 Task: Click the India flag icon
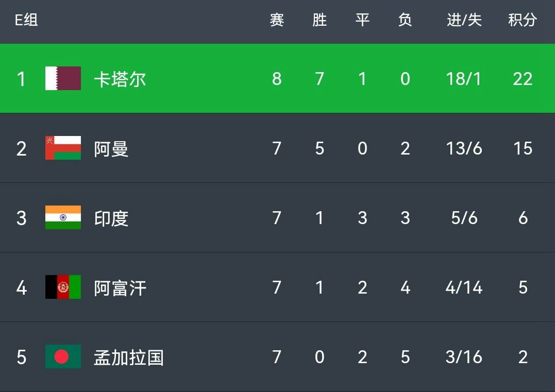[63, 217]
